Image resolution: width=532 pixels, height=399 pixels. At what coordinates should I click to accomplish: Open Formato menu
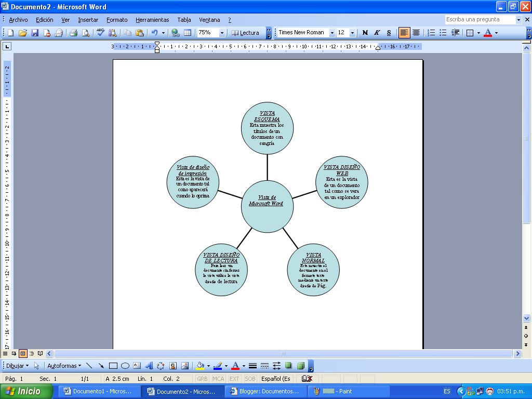[117, 20]
